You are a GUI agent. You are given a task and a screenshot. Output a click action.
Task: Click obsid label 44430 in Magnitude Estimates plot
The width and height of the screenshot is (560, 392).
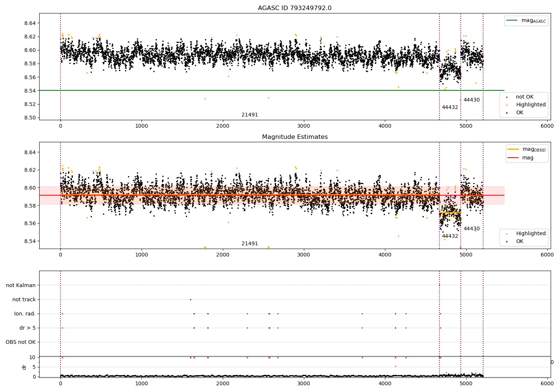tap(472, 229)
